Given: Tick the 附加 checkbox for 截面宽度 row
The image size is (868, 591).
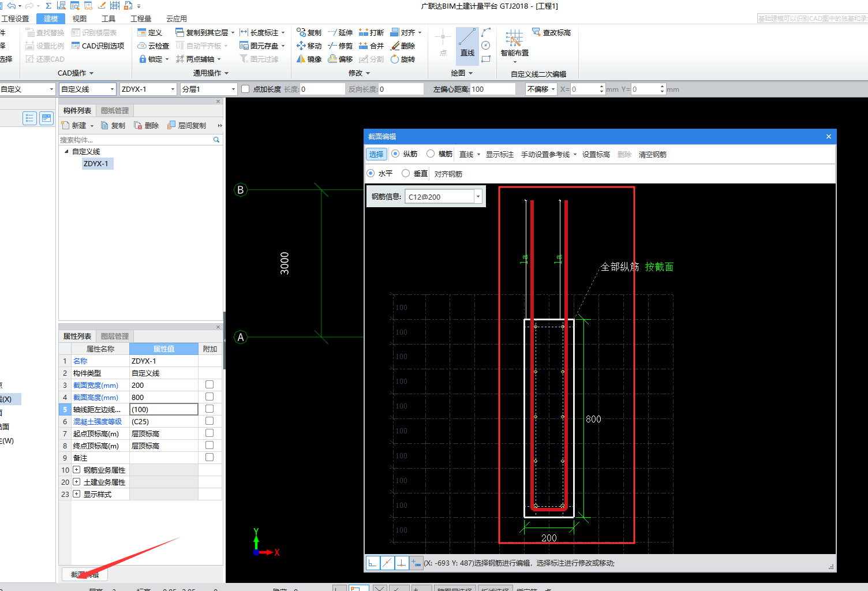Looking at the screenshot, I should click(x=209, y=384).
